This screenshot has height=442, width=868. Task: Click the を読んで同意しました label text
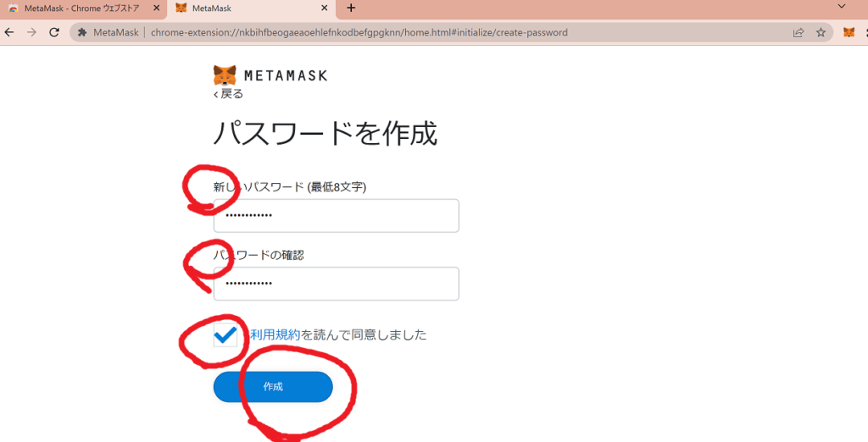coord(364,334)
